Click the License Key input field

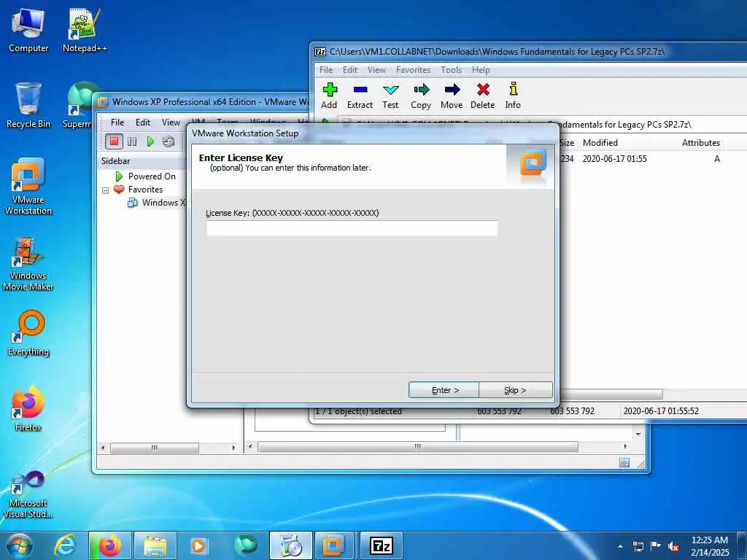click(352, 228)
